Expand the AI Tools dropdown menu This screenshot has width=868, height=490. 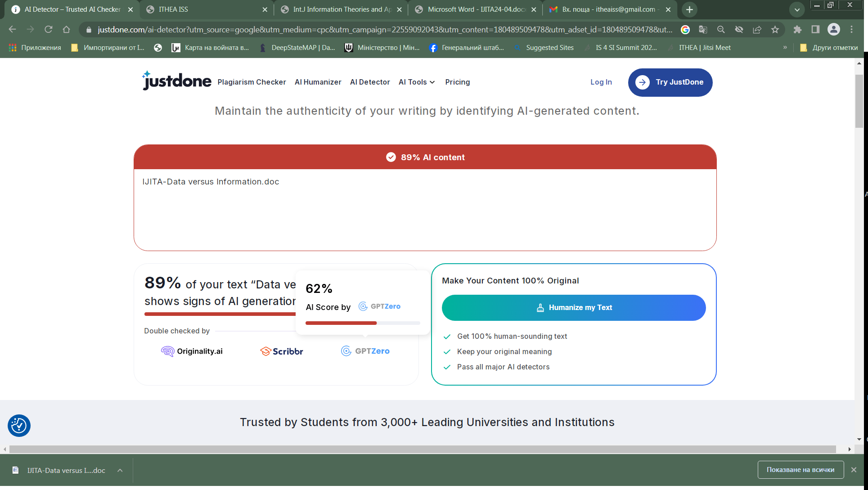coord(417,82)
